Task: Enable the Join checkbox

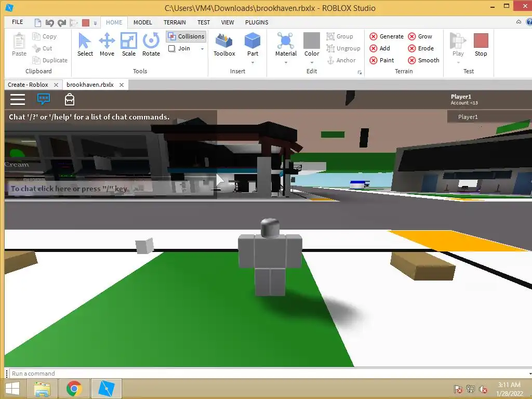Action: click(x=171, y=48)
